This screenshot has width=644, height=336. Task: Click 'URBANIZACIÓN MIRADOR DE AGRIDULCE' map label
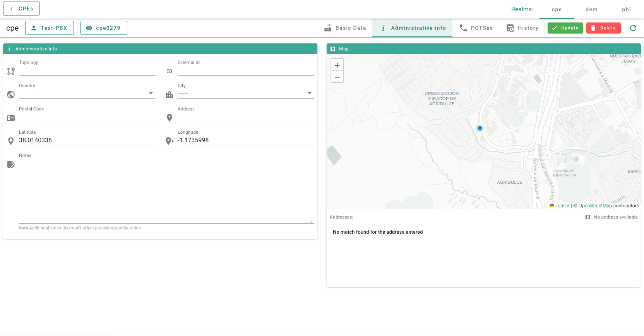[x=442, y=98]
